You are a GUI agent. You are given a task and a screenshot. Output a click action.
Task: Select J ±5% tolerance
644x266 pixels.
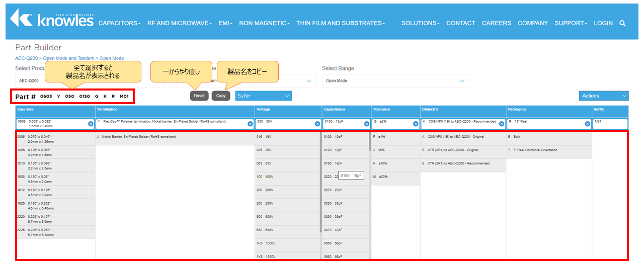pos(395,152)
